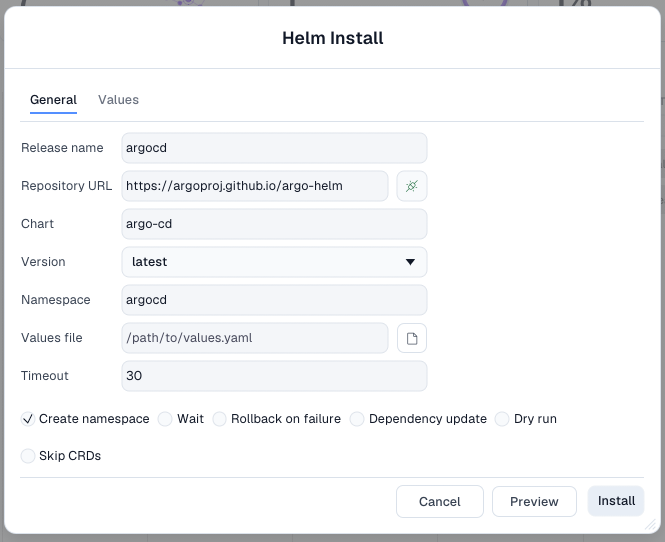Open the values file browse icon
Viewport: 665px width, 542px height.
pos(411,338)
